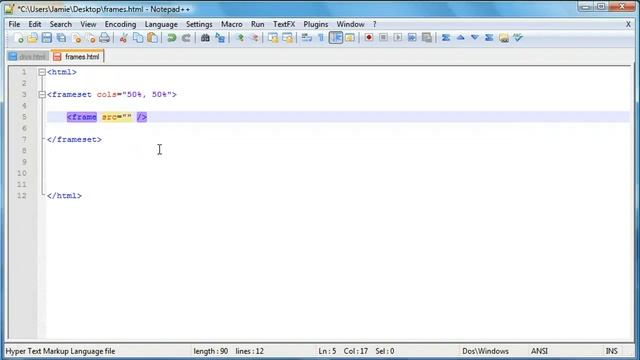Copy selection using toolbar icon

click(x=138, y=38)
